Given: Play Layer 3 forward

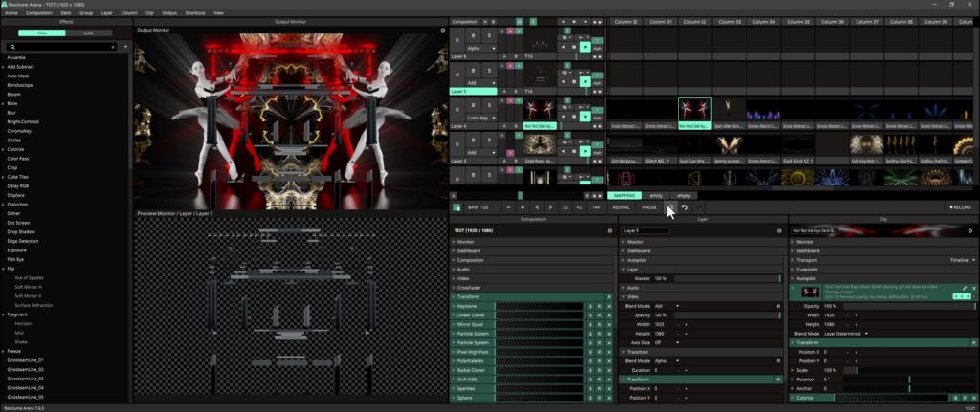Looking at the screenshot, I should 585,151.
